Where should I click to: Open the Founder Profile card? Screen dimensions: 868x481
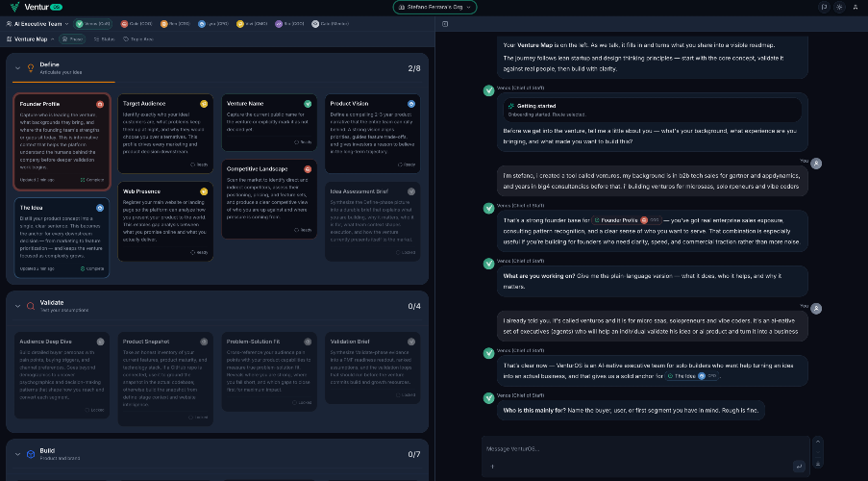tap(62, 141)
